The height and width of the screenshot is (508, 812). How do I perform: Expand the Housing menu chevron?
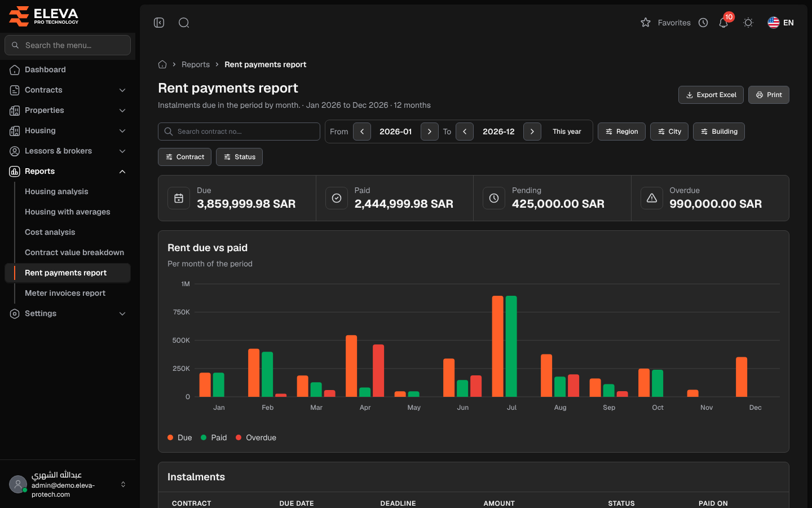(x=122, y=131)
